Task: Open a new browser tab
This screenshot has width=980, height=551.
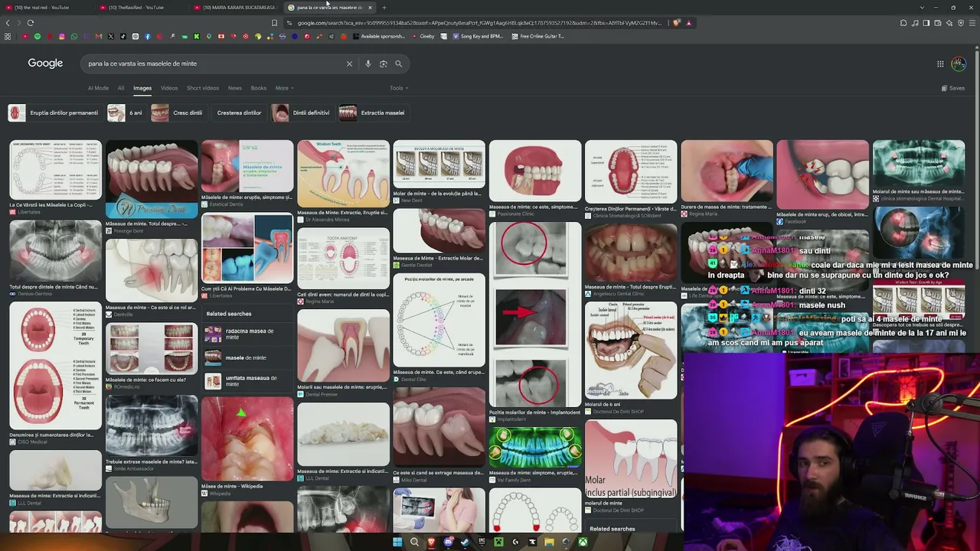Action: pos(384,8)
